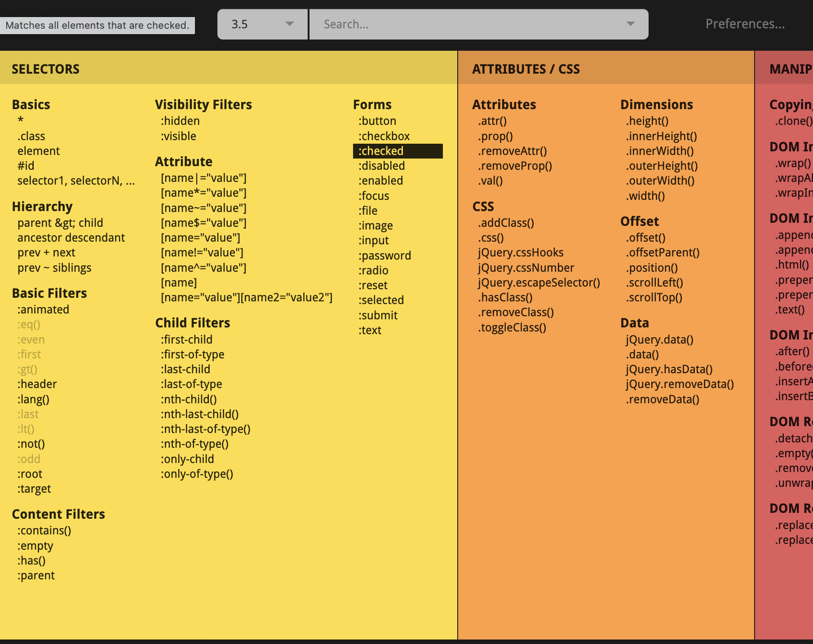Open the Preferences... link
The width and height of the screenshot is (813, 644).
(x=745, y=24)
